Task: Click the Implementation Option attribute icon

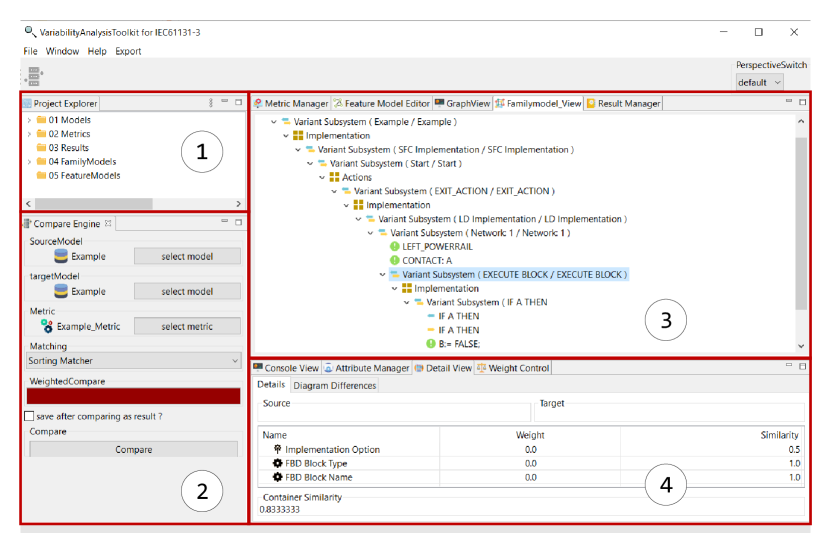Action: 277,449
